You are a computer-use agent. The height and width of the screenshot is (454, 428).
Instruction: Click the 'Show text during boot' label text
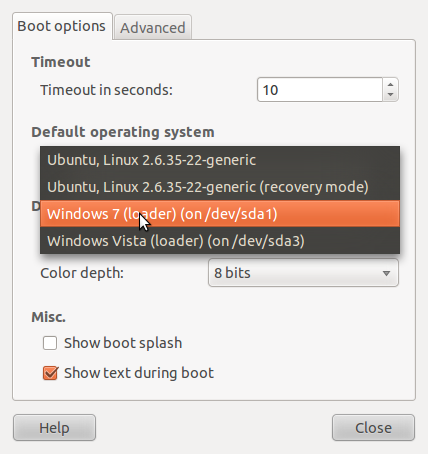[x=139, y=373]
